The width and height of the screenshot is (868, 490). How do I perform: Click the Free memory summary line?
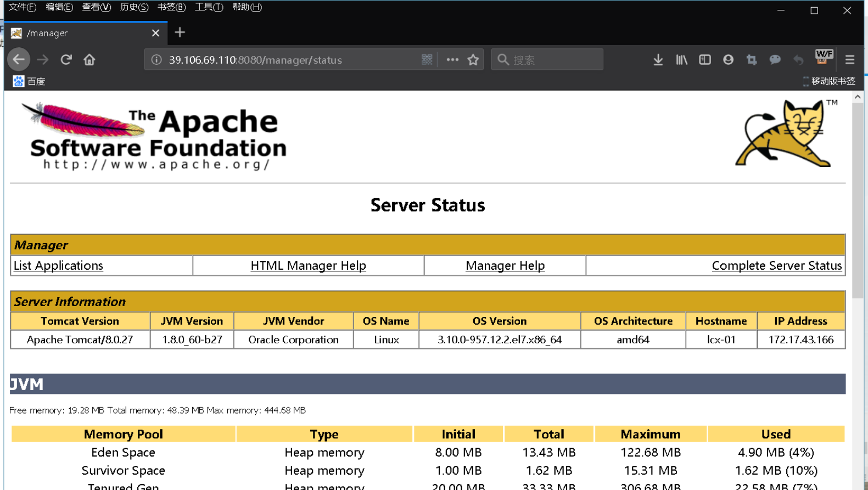pyautogui.click(x=158, y=410)
